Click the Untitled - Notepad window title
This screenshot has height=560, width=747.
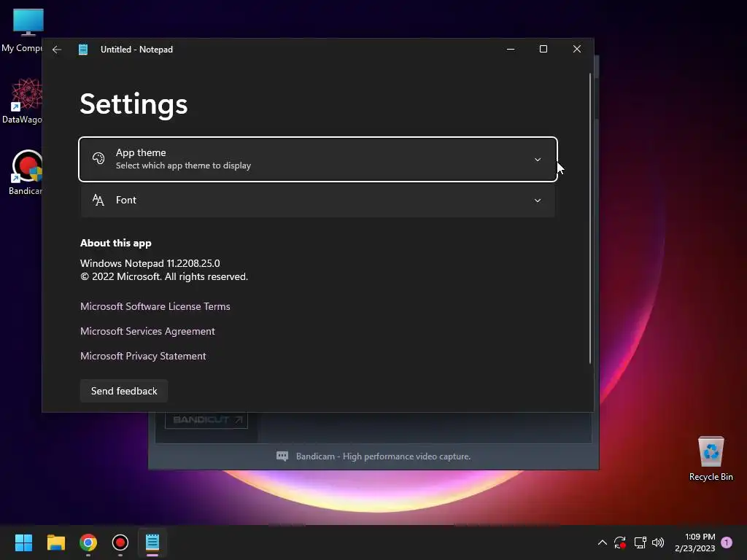(x=136, y=50)
